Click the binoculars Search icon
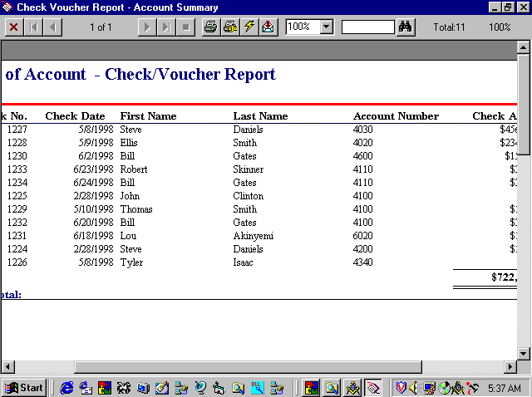Image resolution: width=532 pixels, height=397 pixels. (406, 27)
